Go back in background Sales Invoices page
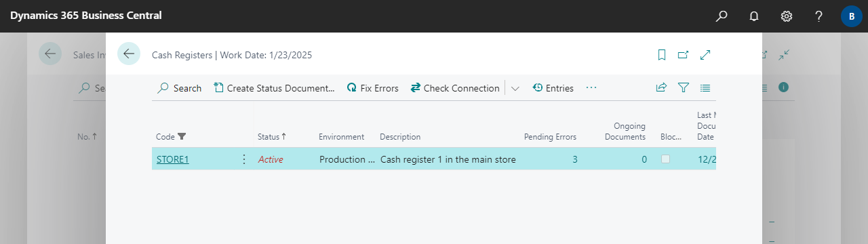The image size is (868, 244). pyautogui.click(x=50, y=54)
